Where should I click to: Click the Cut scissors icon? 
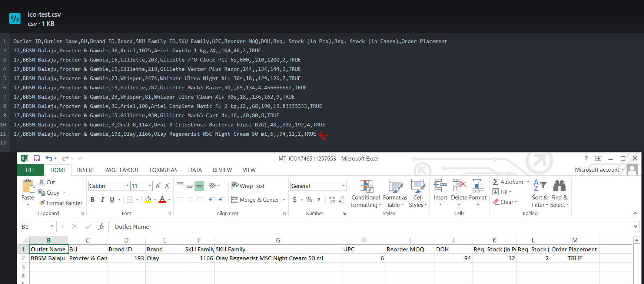[42, 182]
